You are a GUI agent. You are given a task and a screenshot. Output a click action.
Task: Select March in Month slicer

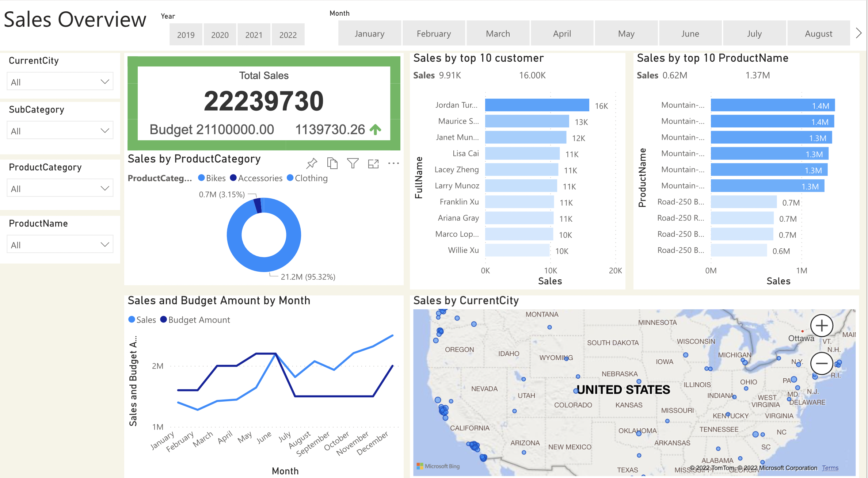pyautogui.click(x=498, y=33)
